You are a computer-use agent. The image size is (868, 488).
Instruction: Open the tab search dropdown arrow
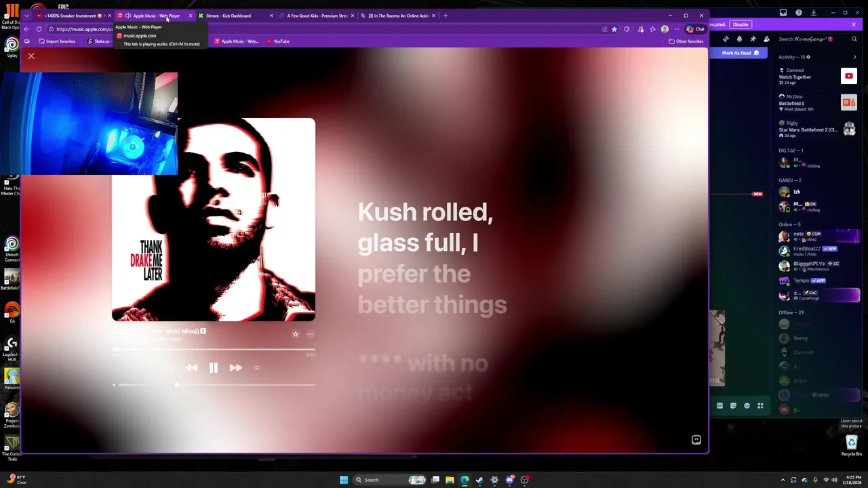pos(26,16)
